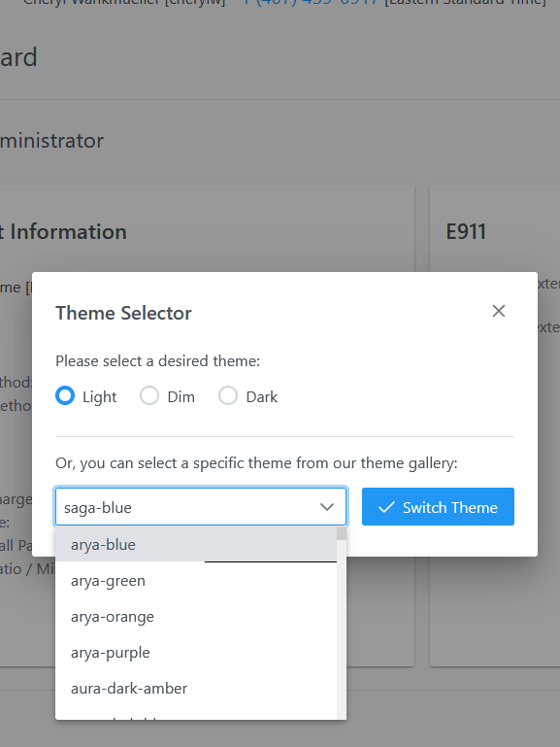The width and height of the screenshot is (560, 747).
Task: Click the Dark radio option label
Action: pyautogui.click(x=262, y=397)
